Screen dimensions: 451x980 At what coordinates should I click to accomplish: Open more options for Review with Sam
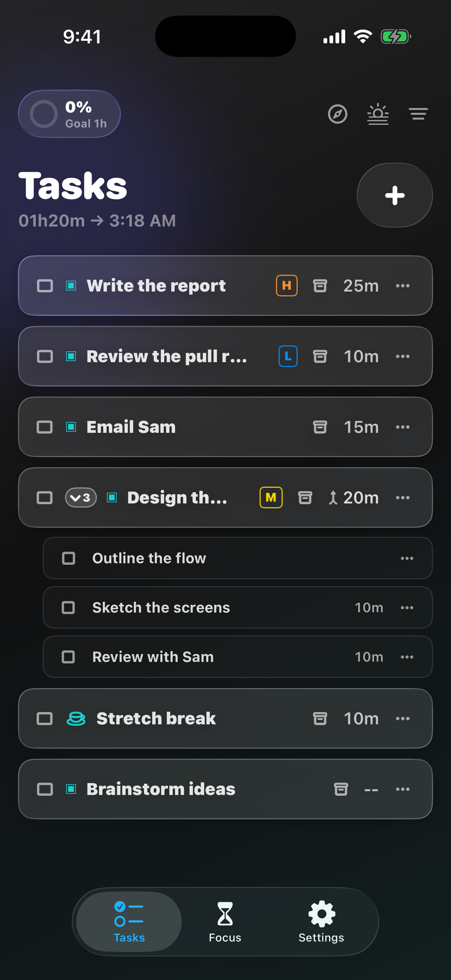(x=407, y=657)
